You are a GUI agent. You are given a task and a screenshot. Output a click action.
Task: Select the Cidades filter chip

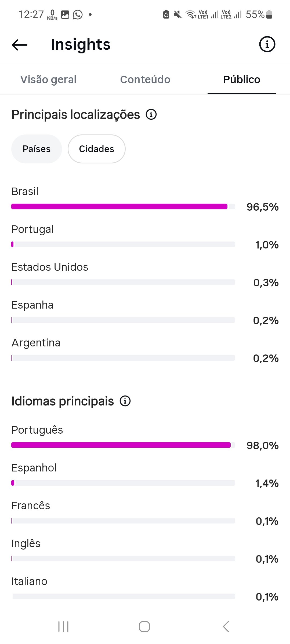(97, 149)
